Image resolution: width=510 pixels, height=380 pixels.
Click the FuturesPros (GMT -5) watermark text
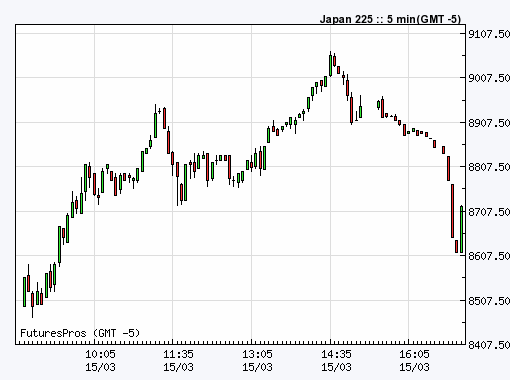pos(80,333)
